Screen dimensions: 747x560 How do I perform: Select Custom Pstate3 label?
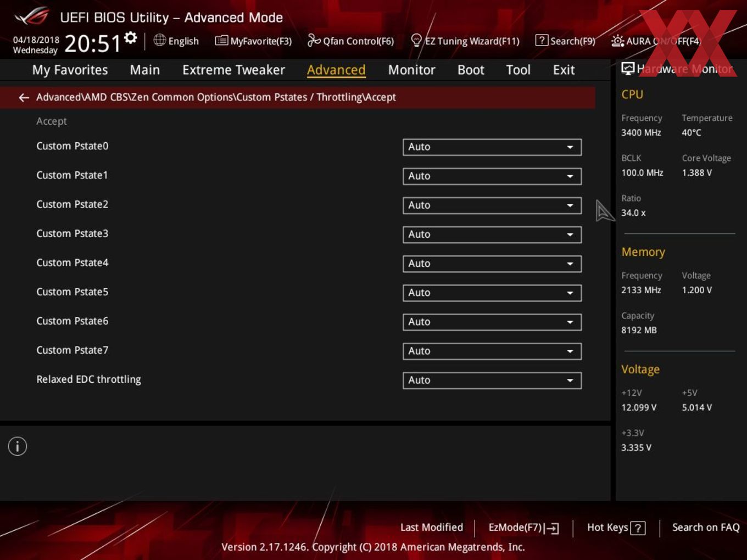click(x=73, y=233)
